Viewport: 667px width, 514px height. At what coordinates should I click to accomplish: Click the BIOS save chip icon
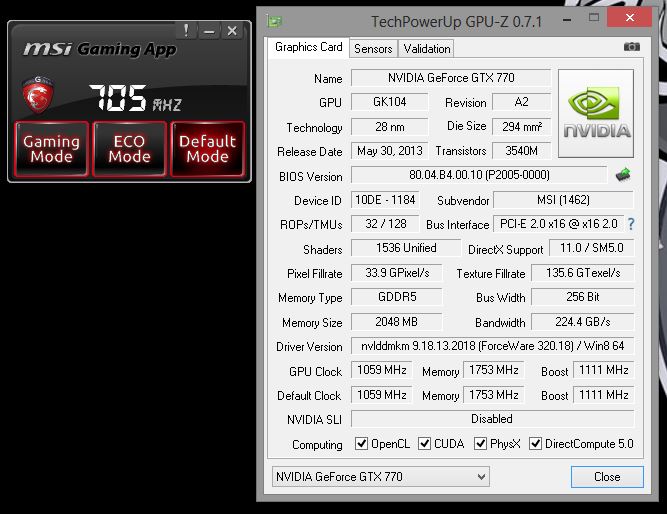(x=623, y=176)
